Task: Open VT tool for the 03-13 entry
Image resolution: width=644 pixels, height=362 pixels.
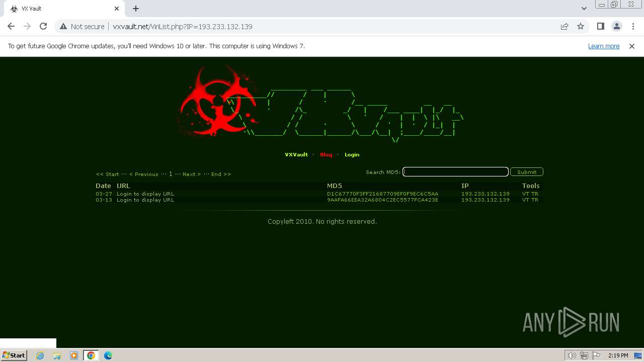Action: click(x=526, y=200)
